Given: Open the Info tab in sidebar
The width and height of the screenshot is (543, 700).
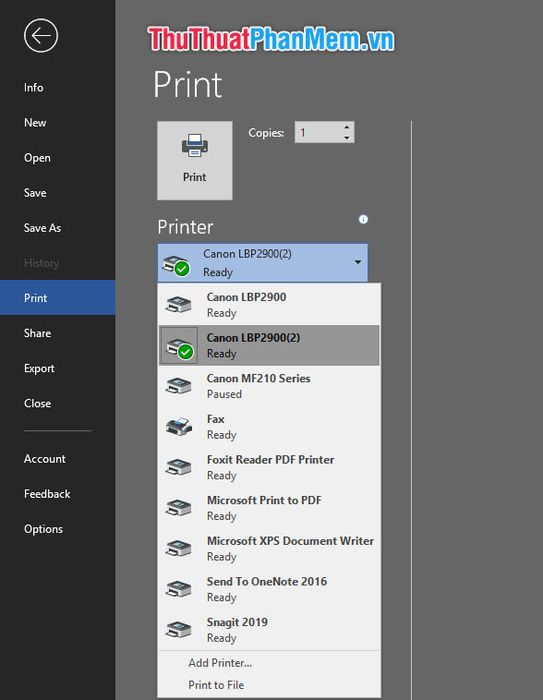Looking at the screenshot, I should (x=33, y=88).
